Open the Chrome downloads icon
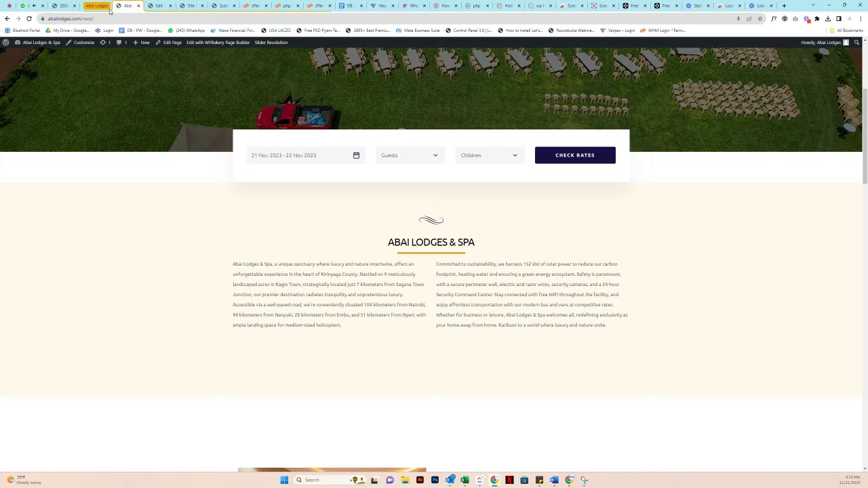This screenshot has width=868, height=488. click(x=828, y=18)
